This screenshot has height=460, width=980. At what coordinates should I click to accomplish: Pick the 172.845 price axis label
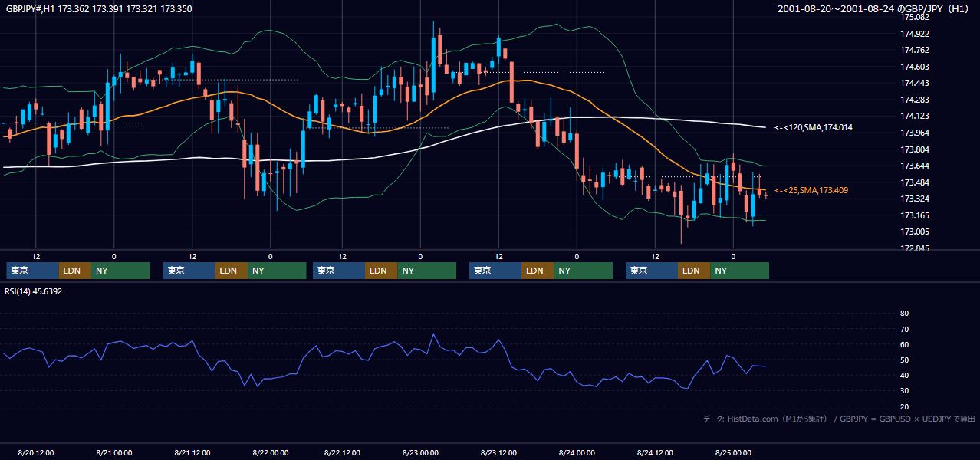coord(915,248)
